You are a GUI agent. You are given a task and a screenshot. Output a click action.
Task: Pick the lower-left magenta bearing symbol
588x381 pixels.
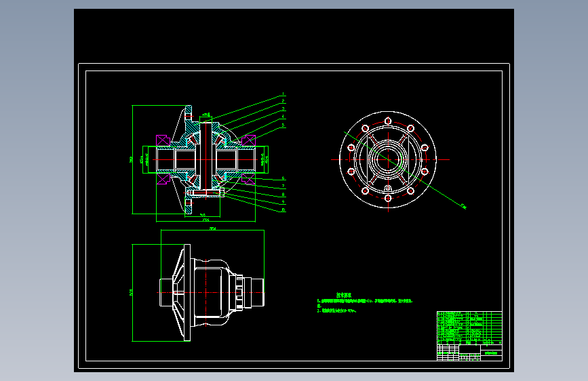(x=163, y=179)
